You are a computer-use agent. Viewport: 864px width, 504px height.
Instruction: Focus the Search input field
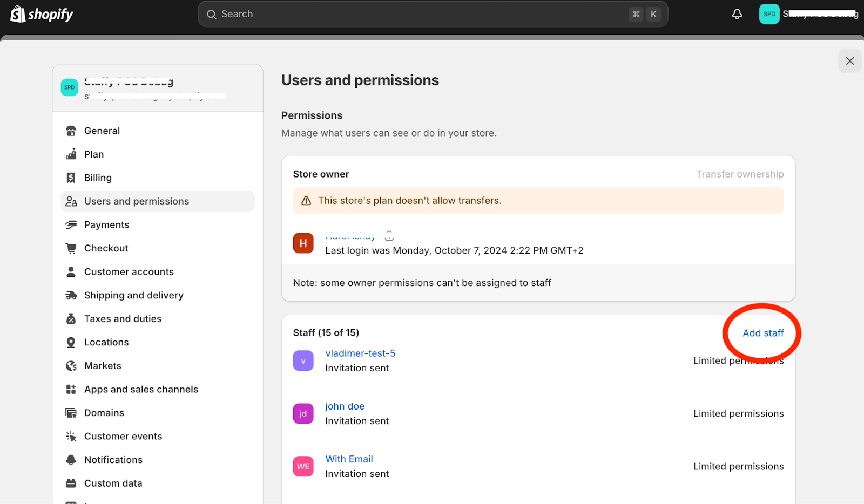433,14
